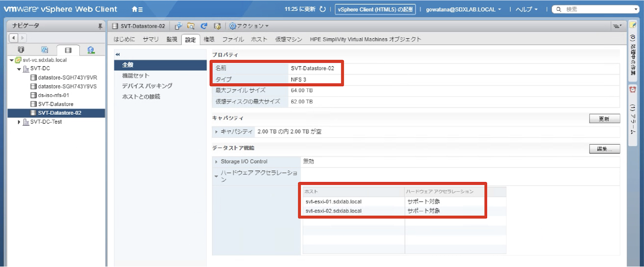Click the magnifier icon in the search box
Viewport: 644px width, 267px height.
(x=559, y=9)
